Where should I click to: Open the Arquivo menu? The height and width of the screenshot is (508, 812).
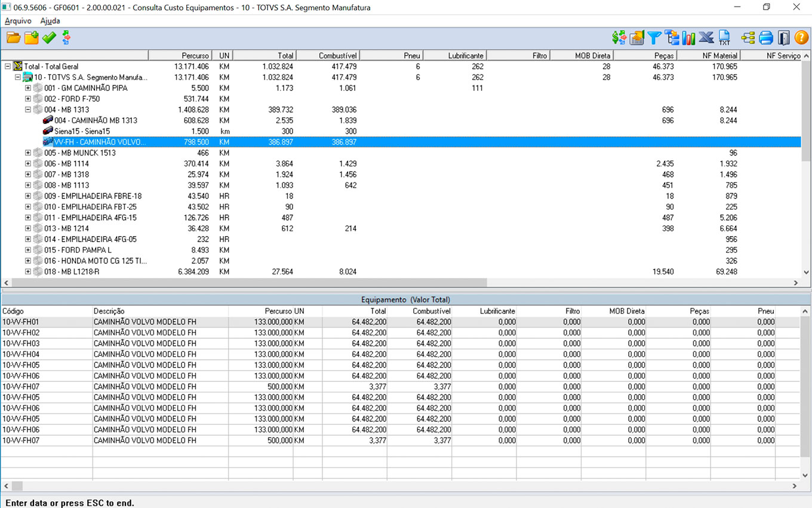click(x=18, y=21)
